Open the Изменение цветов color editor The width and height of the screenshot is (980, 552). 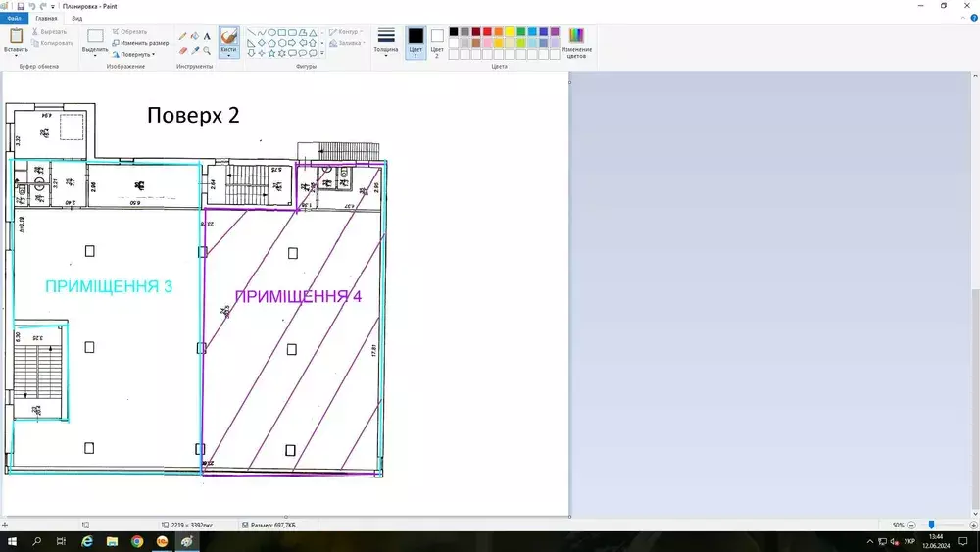[576, 42]
